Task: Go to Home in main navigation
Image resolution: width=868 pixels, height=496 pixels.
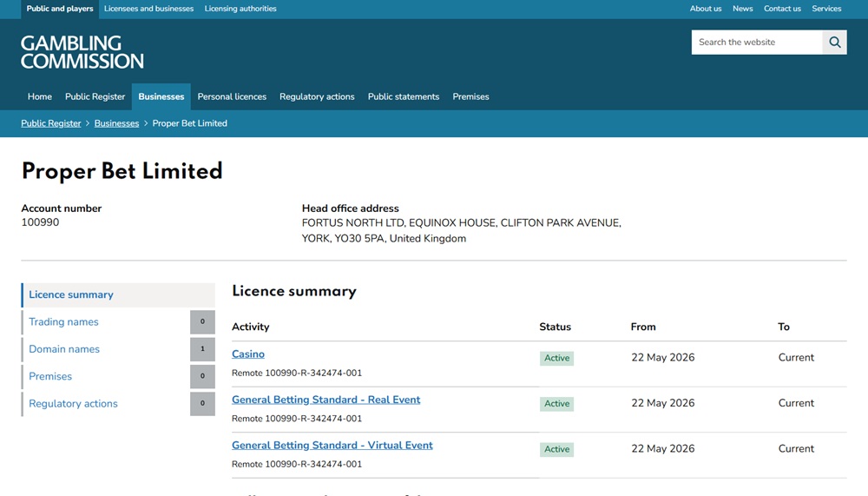Action: (40, 96)
